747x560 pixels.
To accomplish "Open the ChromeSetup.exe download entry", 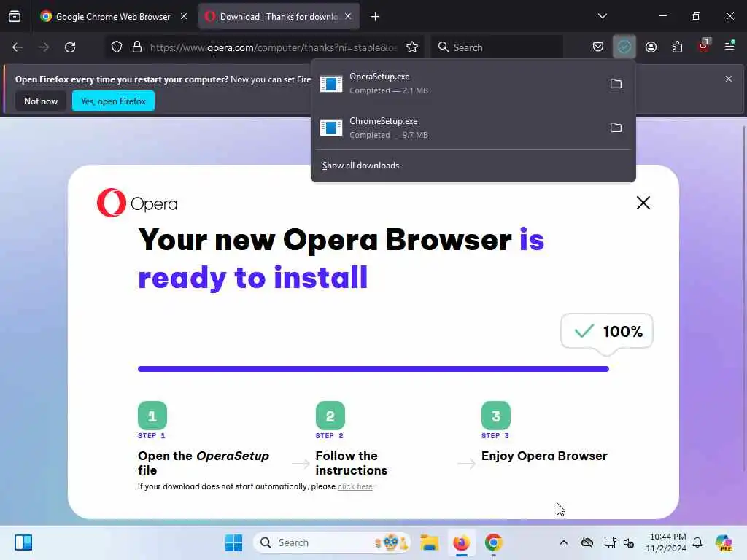I will pyautogui.click(x=459, y=128).
